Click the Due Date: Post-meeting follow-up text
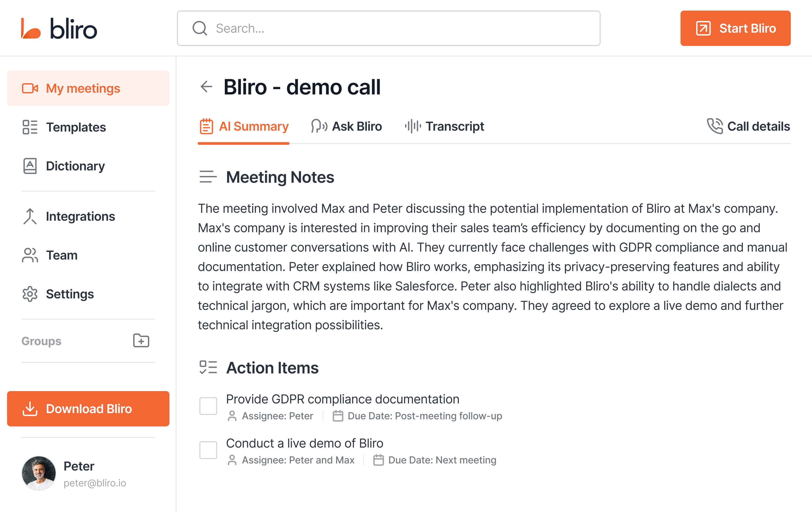This screenshot has width=812, height=512. (425, 416)
